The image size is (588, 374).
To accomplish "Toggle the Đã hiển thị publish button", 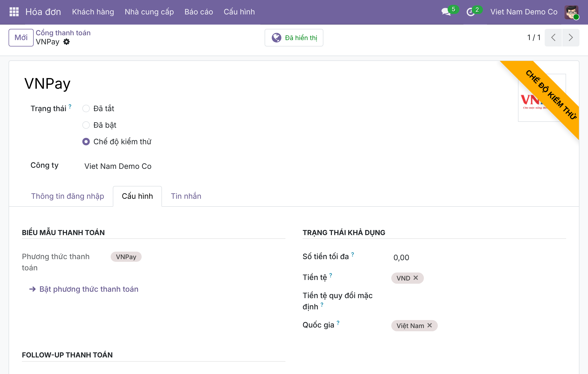I will coord(294,38).
